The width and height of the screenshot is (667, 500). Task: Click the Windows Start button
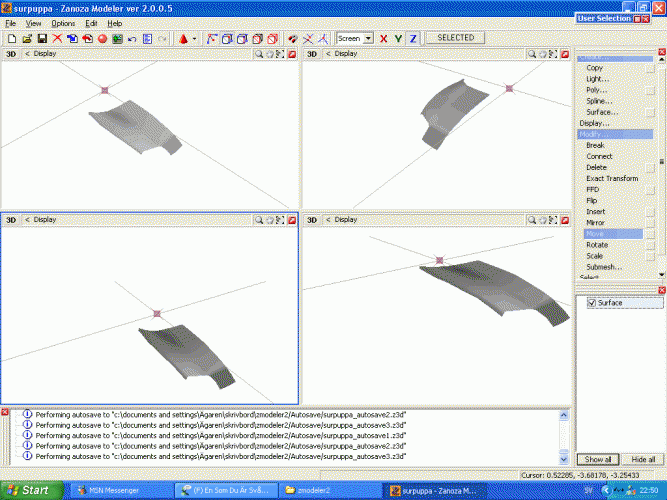[29, 490]
